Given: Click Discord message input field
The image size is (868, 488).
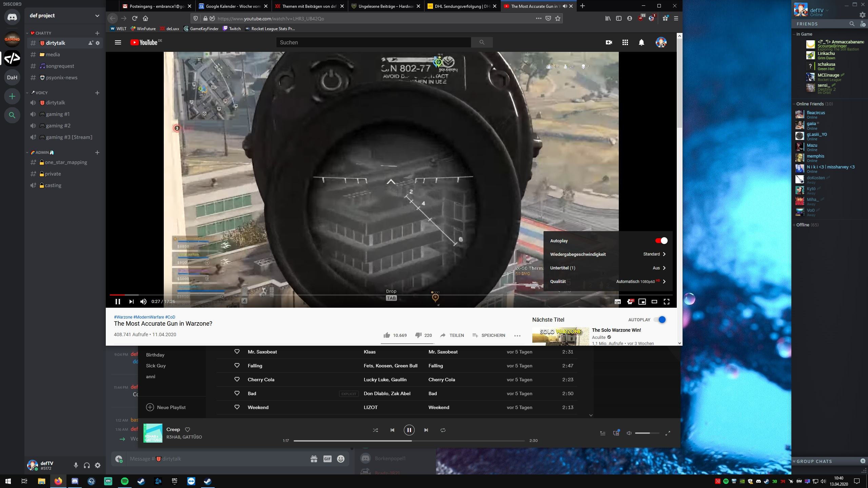Looking at the screenshot, I should pos(217,459).
